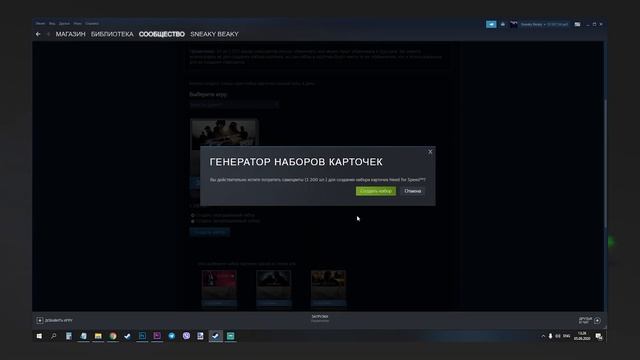
Task: Close the Генератор наборов карточек dialog
Action: 430,152
